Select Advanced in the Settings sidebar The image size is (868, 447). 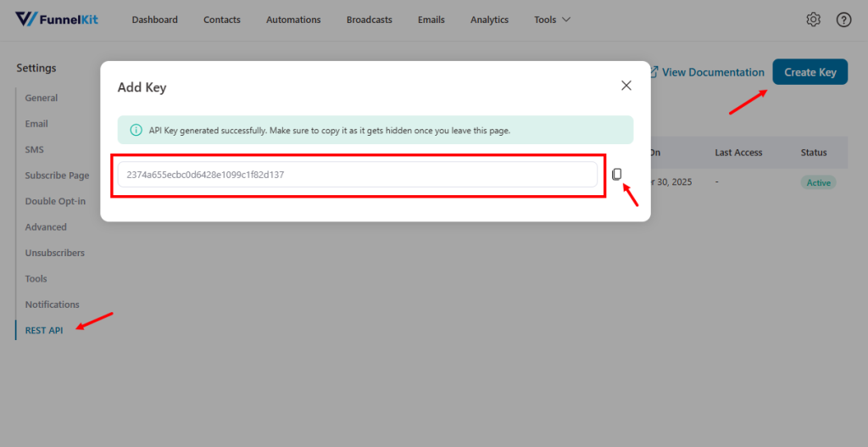[46, 227]
